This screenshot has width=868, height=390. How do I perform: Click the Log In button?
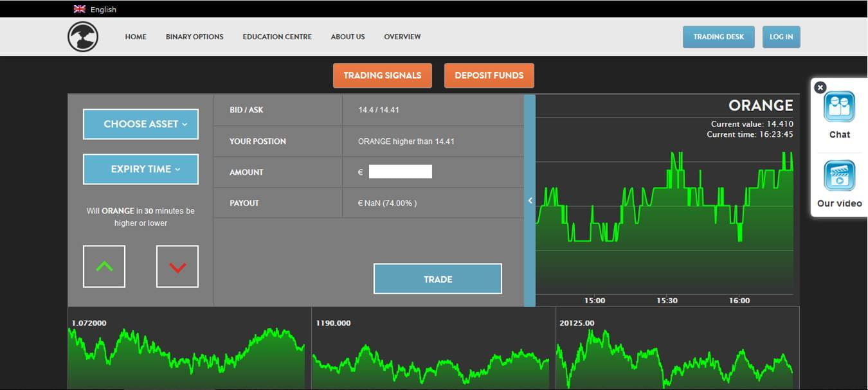(781, 37)
